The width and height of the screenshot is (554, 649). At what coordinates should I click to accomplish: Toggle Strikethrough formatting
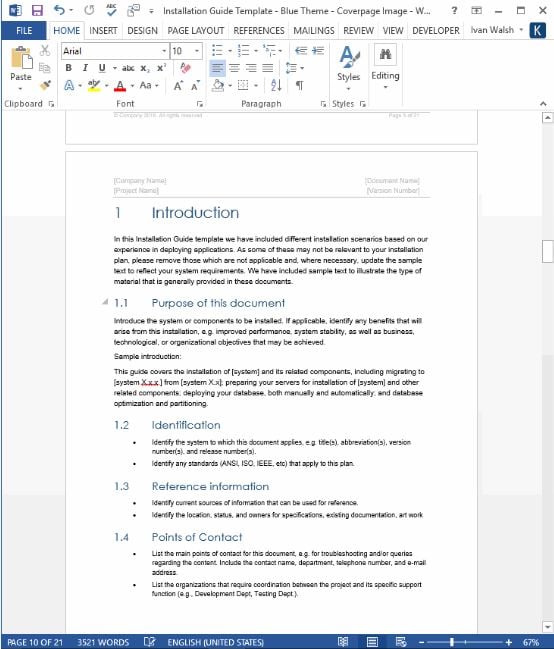(128, 68)
